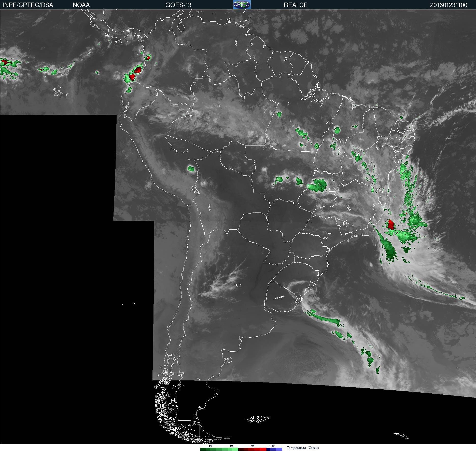Click the darkest green legend swatch
The width and height of the screenshot is (476, 451).
point(203,449)
